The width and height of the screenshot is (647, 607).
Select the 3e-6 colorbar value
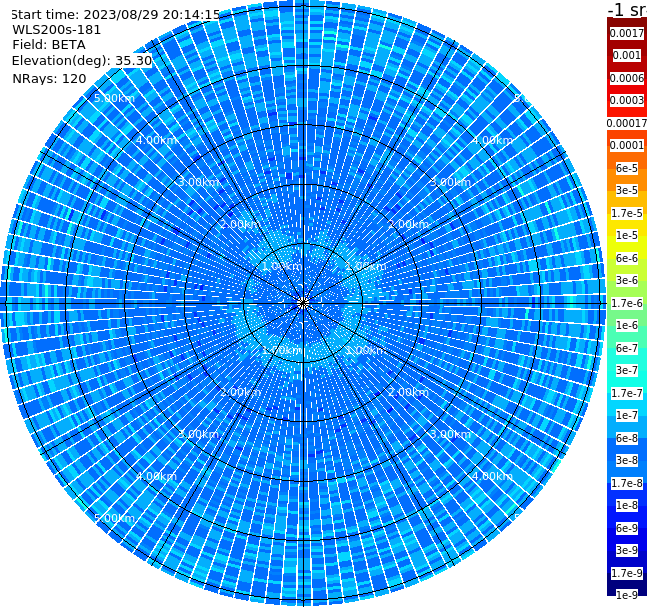coord(627,280)
